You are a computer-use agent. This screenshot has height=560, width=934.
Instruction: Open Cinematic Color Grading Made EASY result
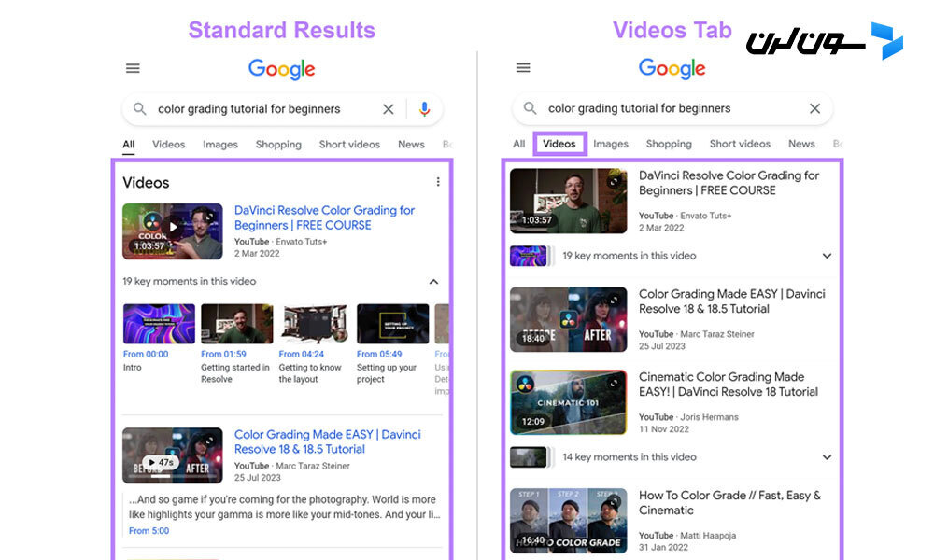coord(728,385)
